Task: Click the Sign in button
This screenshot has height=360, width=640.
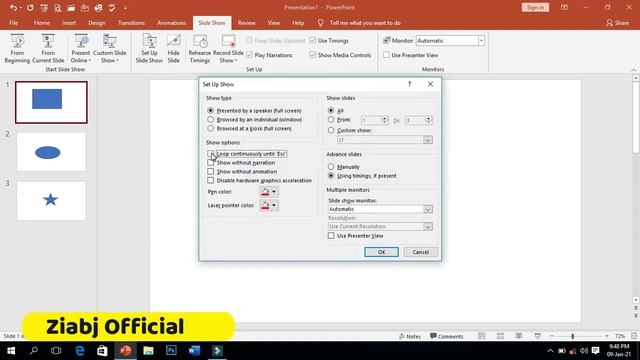Action: (x=535, y=7)
